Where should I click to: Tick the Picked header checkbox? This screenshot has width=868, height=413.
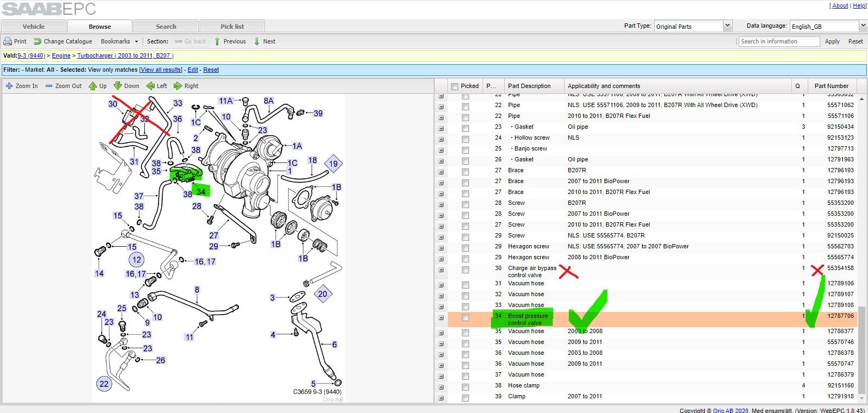tap(455, 86)
